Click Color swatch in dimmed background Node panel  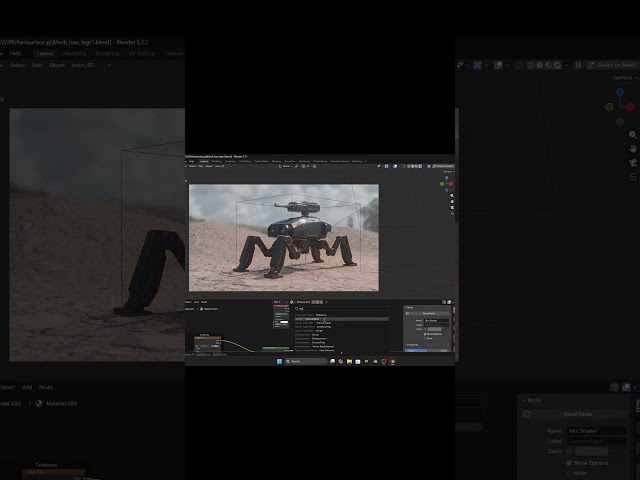click(x=591, y=451)
